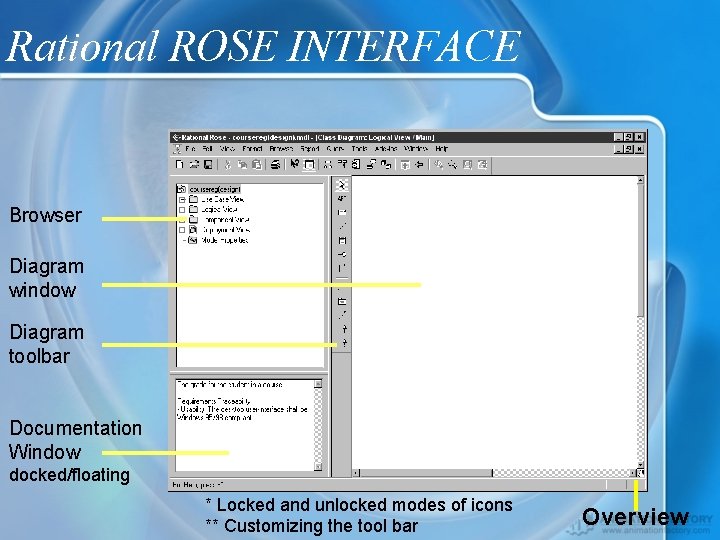The height and width of the screenshot is (540, 720).
Task: Open the Browse menu
Action: 281,149
